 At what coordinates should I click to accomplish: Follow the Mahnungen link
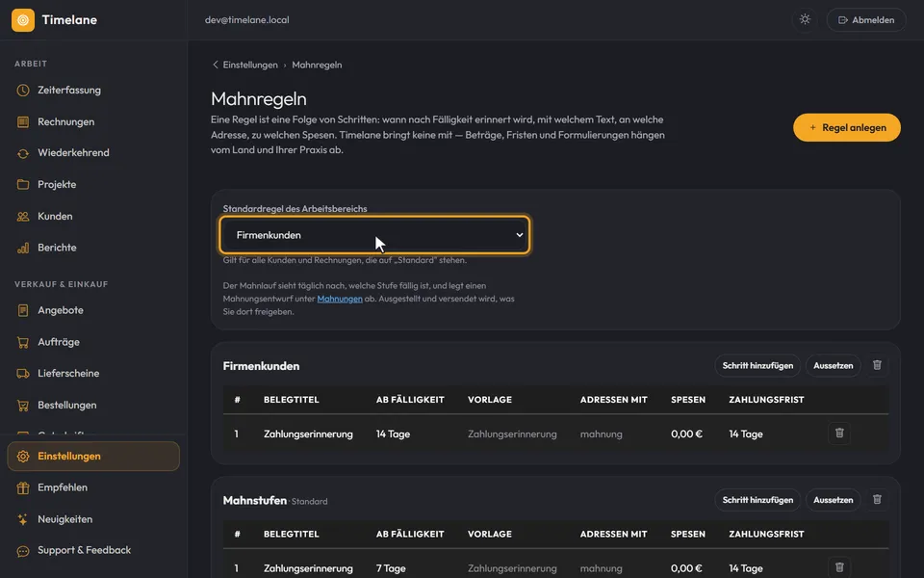pyautogui.click(x=340, y=299)
